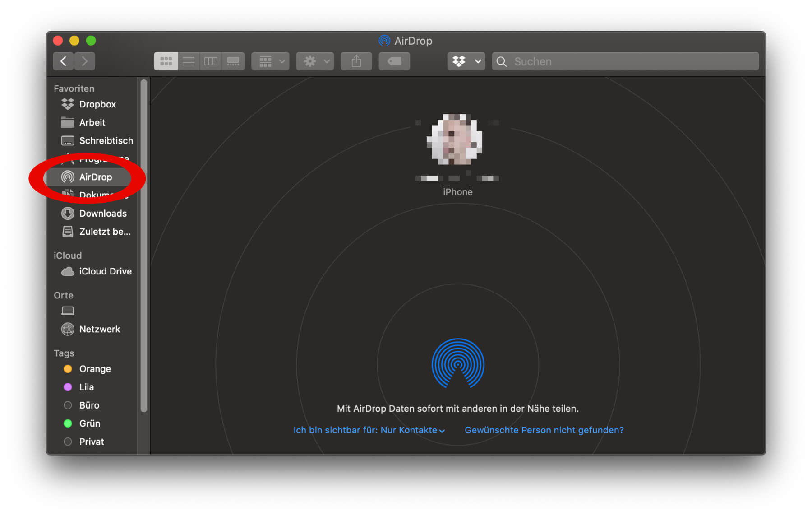812x516 pixels.
Task: Open the Dropbox toolbar dropdown
Action: click(466, 61)
